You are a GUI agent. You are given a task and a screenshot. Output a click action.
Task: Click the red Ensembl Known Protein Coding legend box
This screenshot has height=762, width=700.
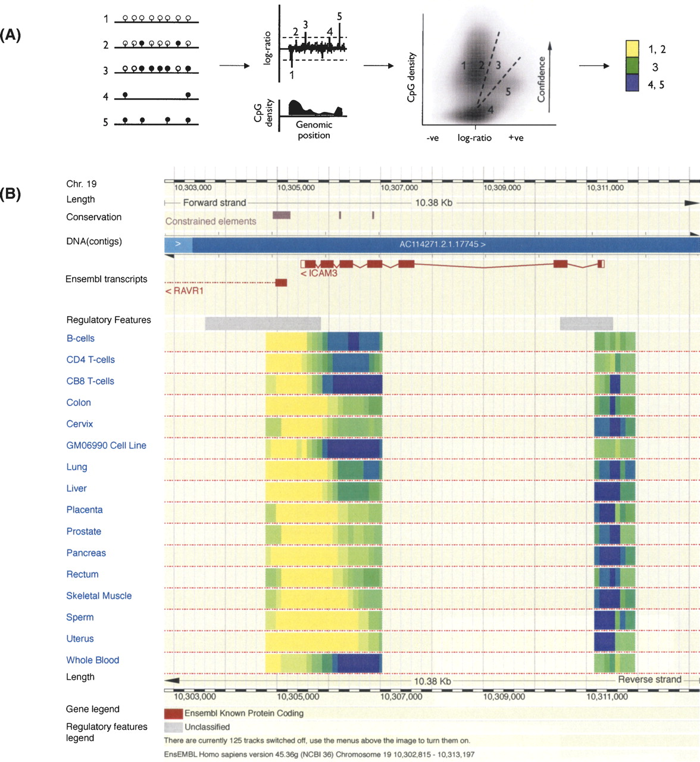click(x=173, y=713)
